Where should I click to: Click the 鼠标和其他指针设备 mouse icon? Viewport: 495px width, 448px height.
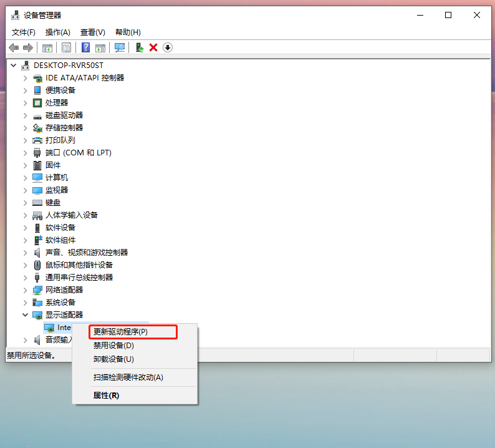(x=37, y=265)
